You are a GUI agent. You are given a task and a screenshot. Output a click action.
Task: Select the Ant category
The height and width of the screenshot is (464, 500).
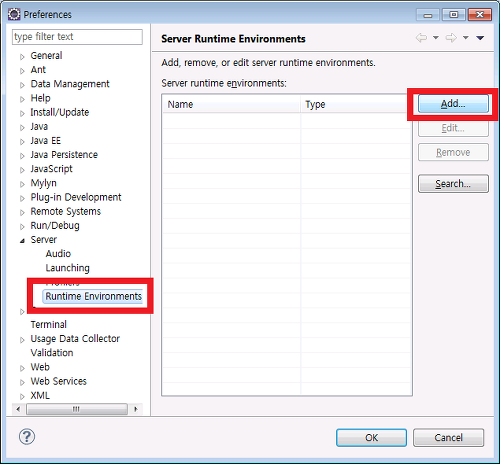38,70
